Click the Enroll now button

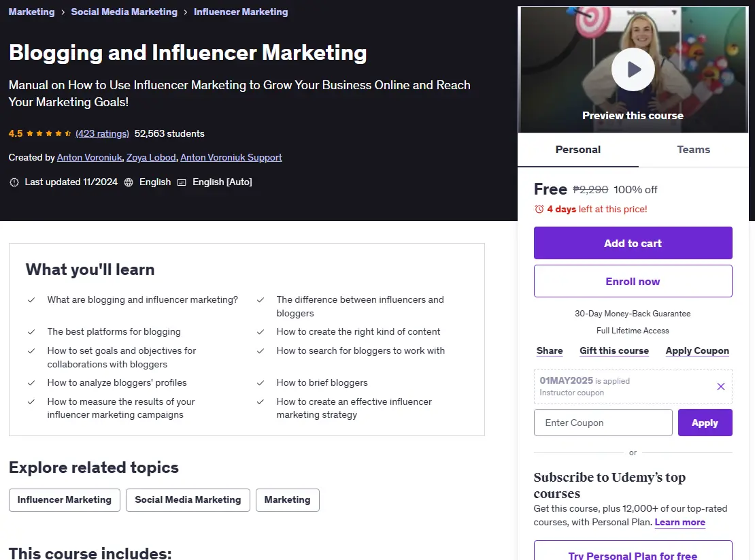coord(633,281)
